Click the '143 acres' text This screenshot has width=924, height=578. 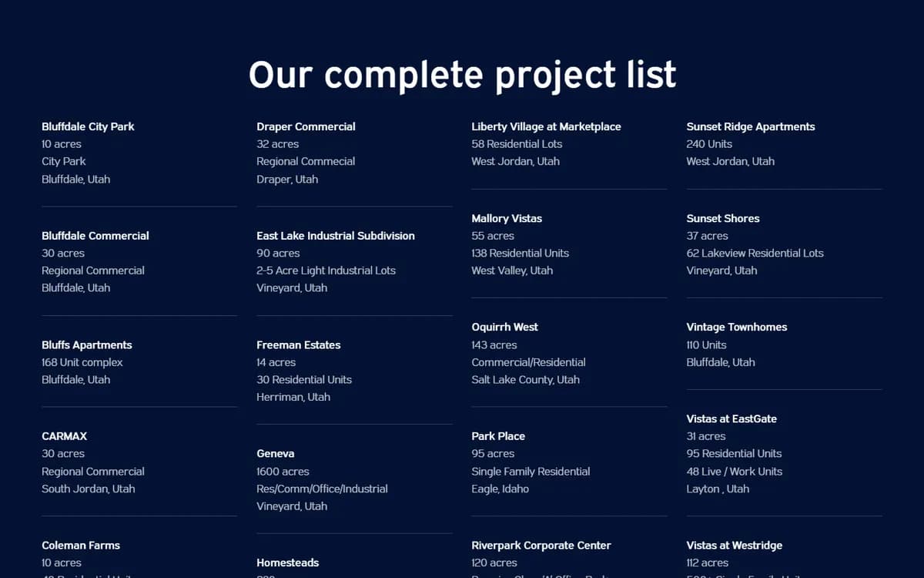point(494,345)
